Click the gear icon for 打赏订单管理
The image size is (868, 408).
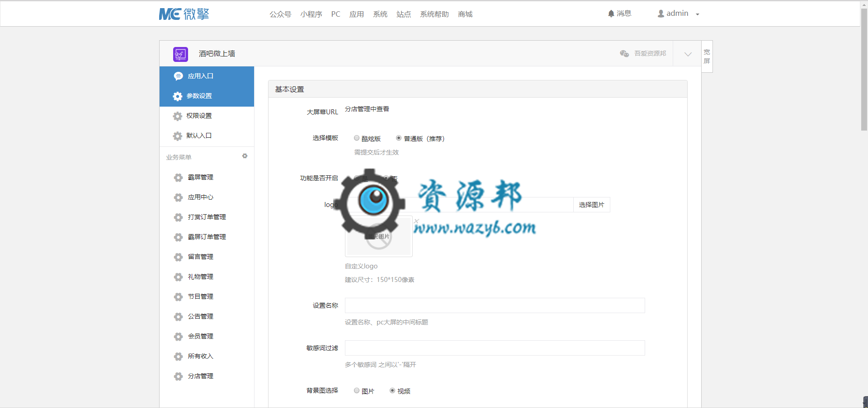click(178, 217)
